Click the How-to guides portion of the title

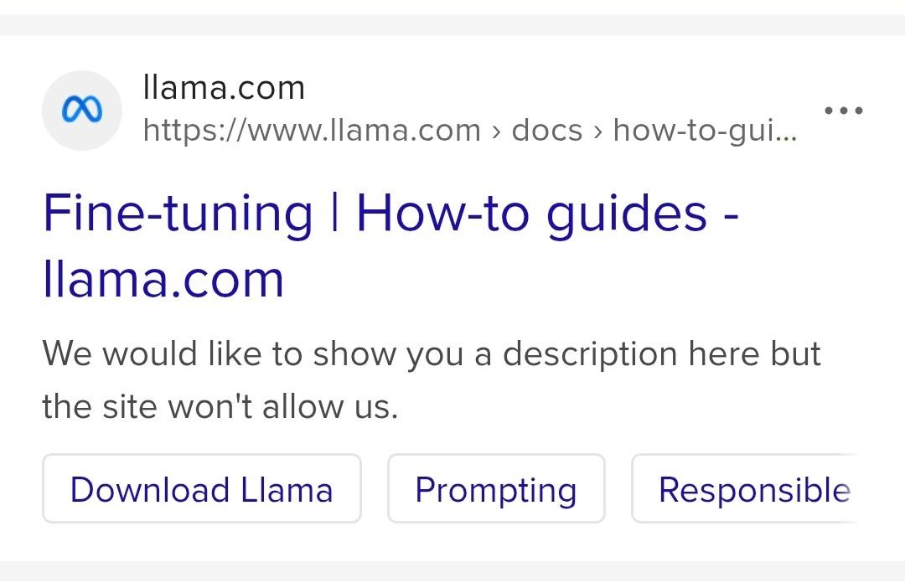click(531, 214)
